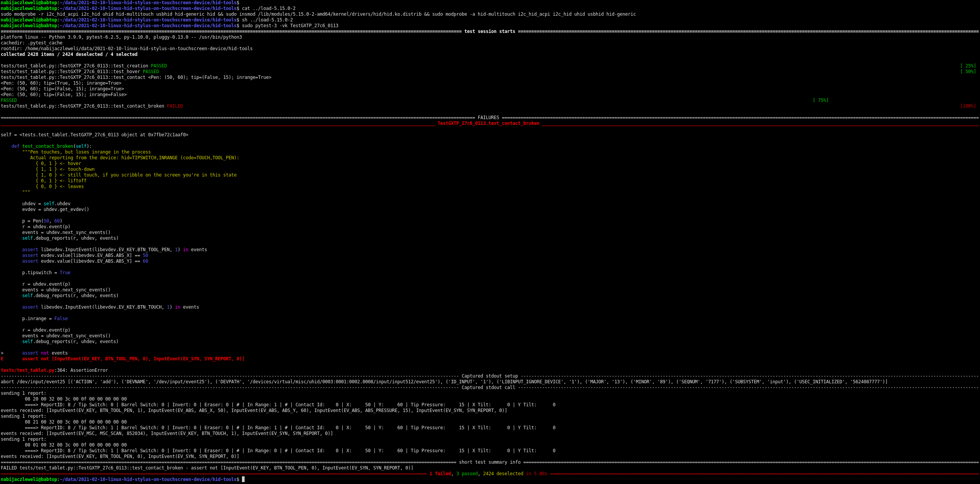This screenshot has width=980, height=484.
Task: Click the green PASSED label after test_creation
Action: 158,66
